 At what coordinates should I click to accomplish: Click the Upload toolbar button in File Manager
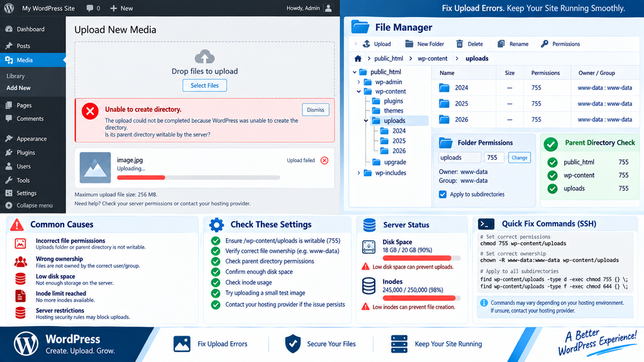point(377,44)
